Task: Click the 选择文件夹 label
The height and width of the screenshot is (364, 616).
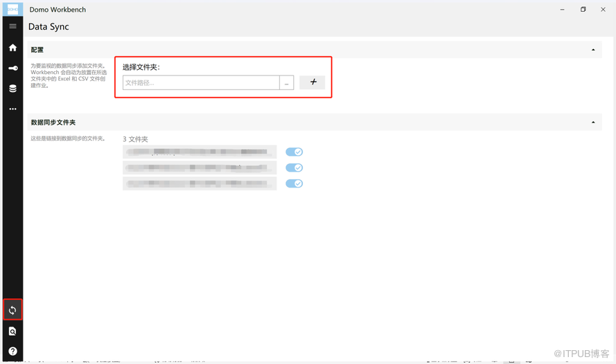Action: [x=141, y=67]
